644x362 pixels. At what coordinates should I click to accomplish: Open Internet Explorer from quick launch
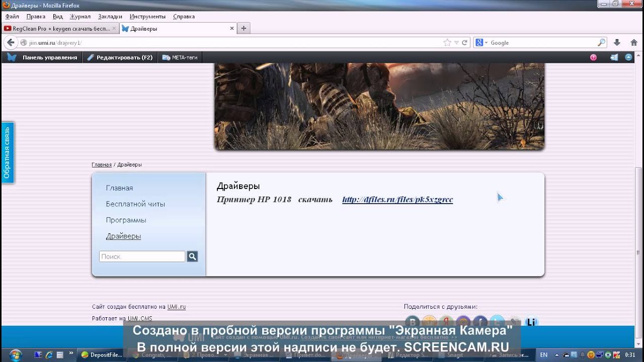pyautogui.click(x=49, y=355)
